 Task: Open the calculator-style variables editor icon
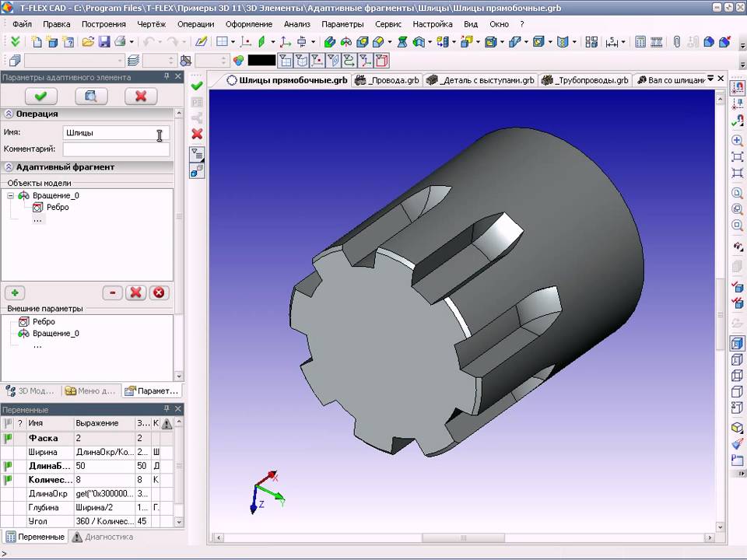[x=640, y=41]
